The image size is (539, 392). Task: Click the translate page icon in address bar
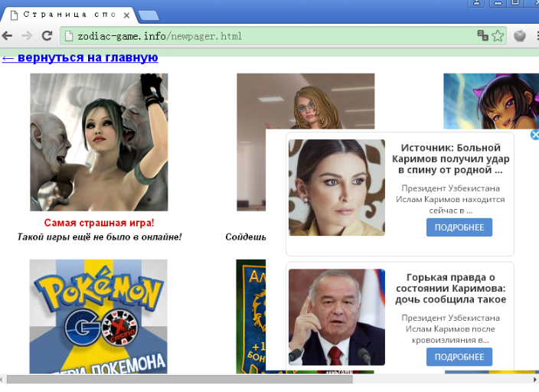482,35
